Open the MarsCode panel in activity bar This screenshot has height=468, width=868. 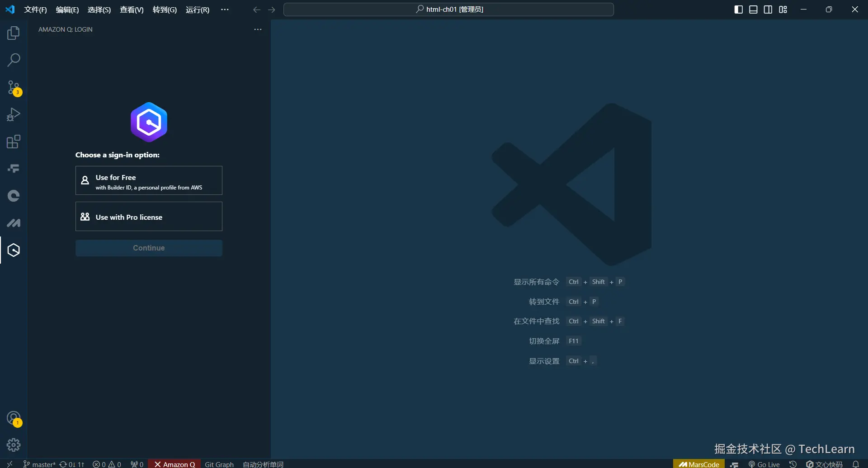tap(14, 223)
